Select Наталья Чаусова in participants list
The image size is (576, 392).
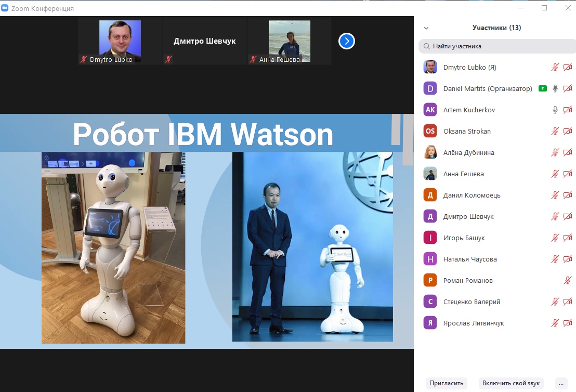470,259
